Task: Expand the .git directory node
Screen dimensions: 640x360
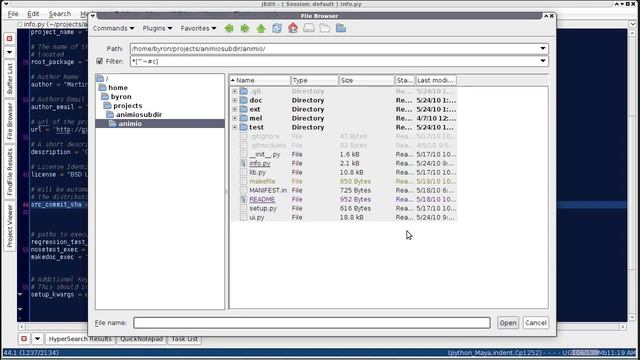Action: 235,91
